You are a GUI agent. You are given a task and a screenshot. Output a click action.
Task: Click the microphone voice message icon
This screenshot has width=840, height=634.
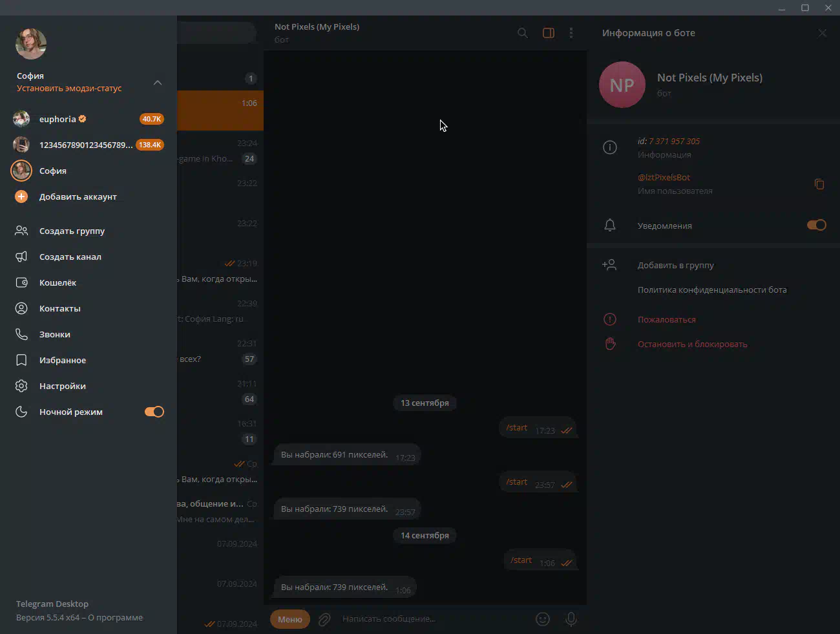click(571, 619)
